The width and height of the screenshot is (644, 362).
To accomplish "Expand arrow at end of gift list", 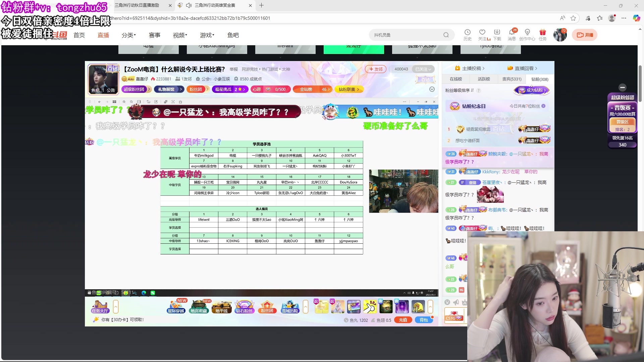I will click(430, 307).
